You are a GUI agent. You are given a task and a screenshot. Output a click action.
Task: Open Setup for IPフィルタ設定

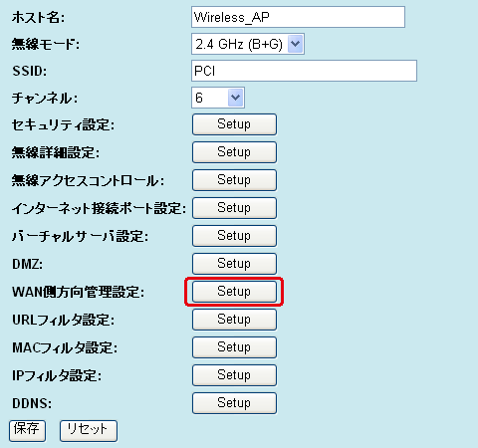234,375
